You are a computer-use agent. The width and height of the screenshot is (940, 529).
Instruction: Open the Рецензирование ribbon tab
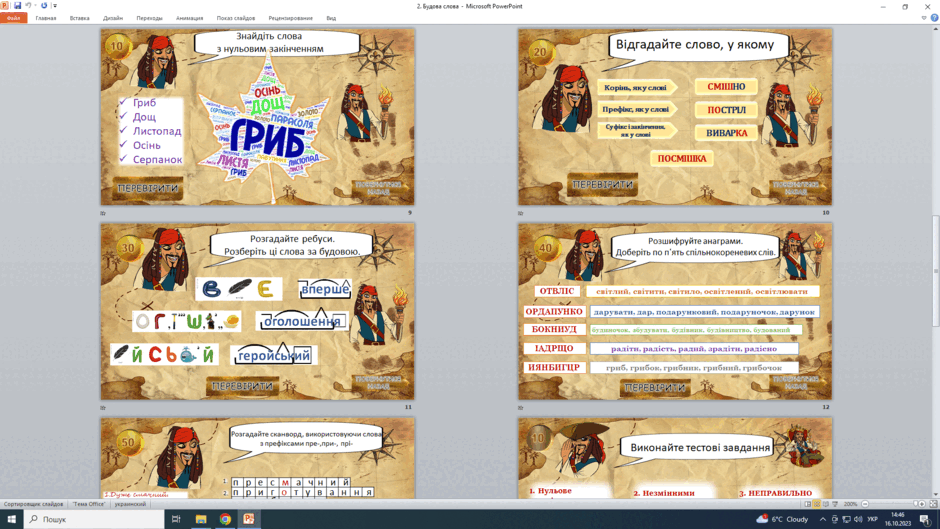(x=290, y=18)
